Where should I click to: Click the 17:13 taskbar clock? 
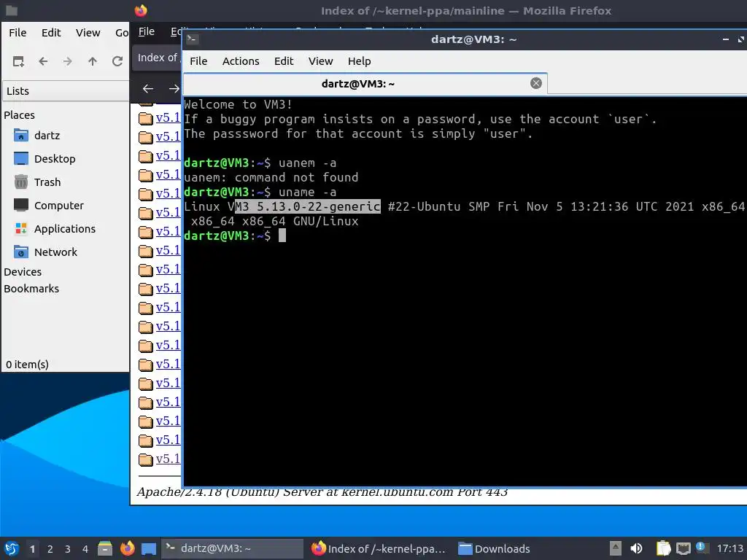pyautogui.click(x=729, y=548)
